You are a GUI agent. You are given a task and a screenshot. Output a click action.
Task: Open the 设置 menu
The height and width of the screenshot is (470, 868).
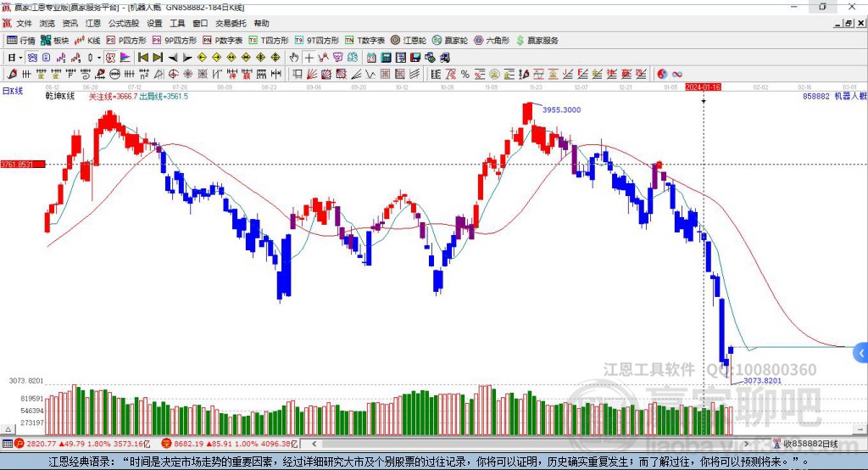tap(154, 23)
